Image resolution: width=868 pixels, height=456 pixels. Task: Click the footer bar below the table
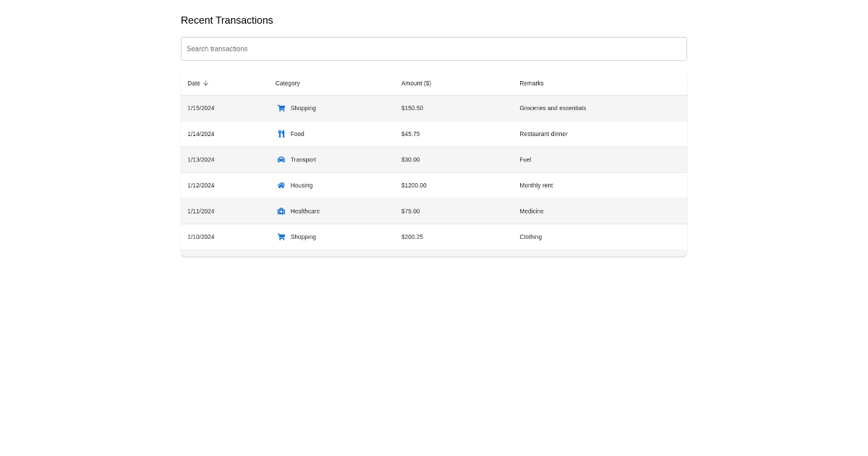coord(434,252)
